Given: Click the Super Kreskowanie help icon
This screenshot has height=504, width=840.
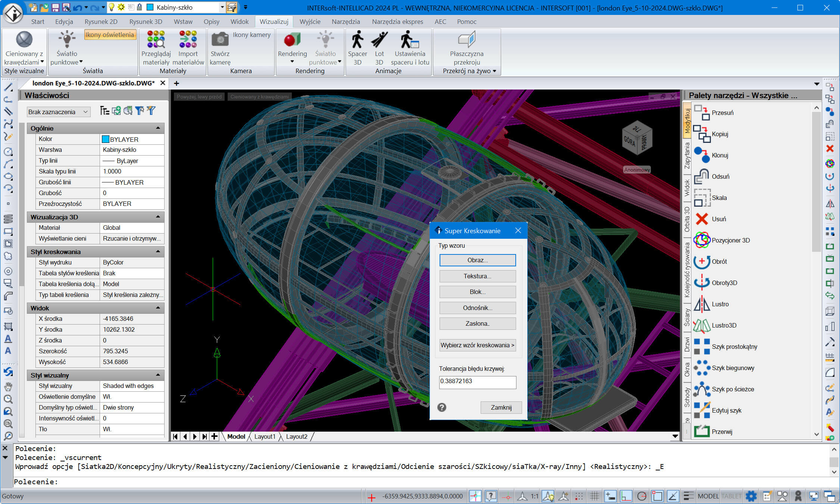Looking at the screenshot, I should tap(441, 407).
